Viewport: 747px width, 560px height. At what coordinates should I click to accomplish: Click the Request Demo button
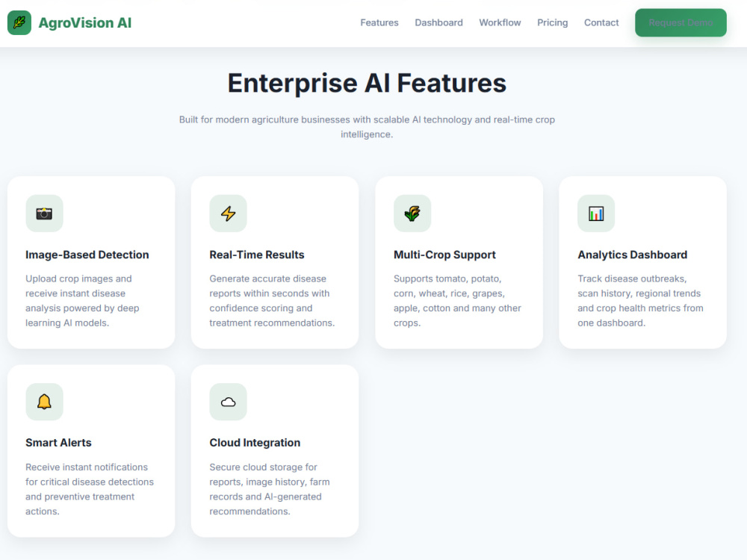(x=681, y=22)
